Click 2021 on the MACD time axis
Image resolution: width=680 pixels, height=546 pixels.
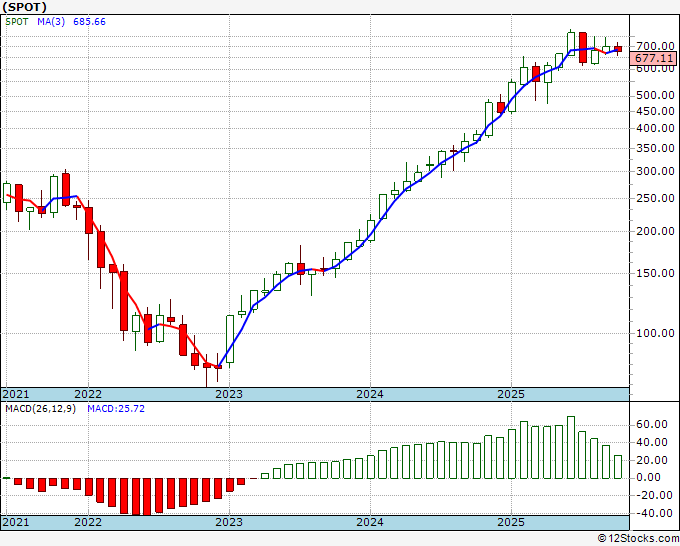pyautogui.click(x=16, y=522)
